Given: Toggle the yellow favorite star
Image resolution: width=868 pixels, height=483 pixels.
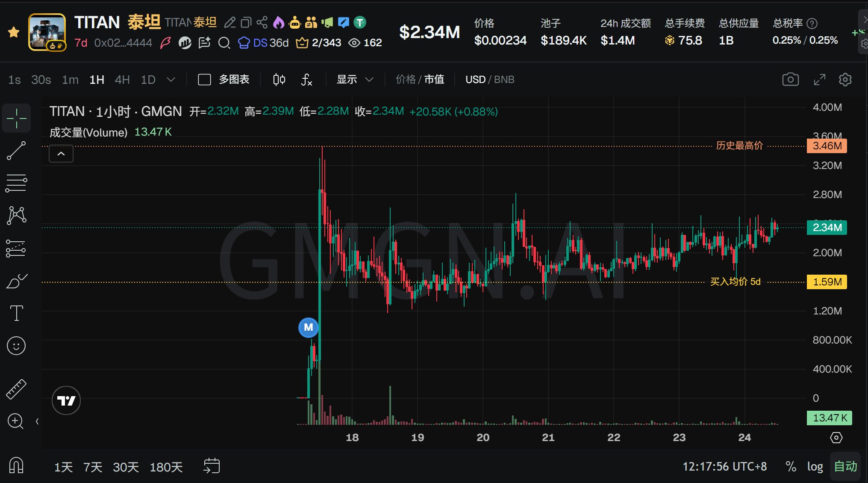Looking at the screenshot, I should pos(14,32).
